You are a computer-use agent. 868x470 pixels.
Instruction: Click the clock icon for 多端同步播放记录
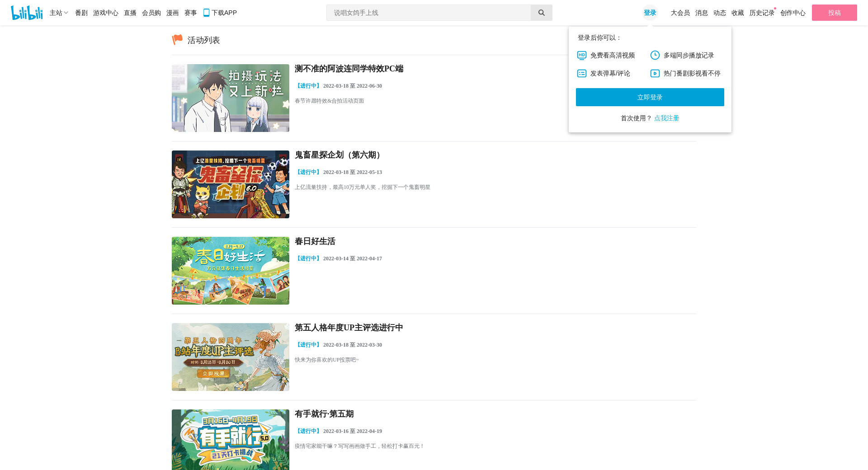pos(655,55)
